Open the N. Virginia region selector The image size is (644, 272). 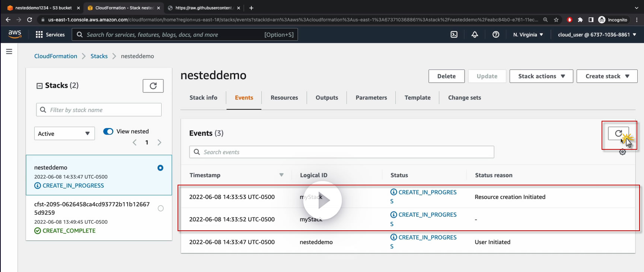528,35
